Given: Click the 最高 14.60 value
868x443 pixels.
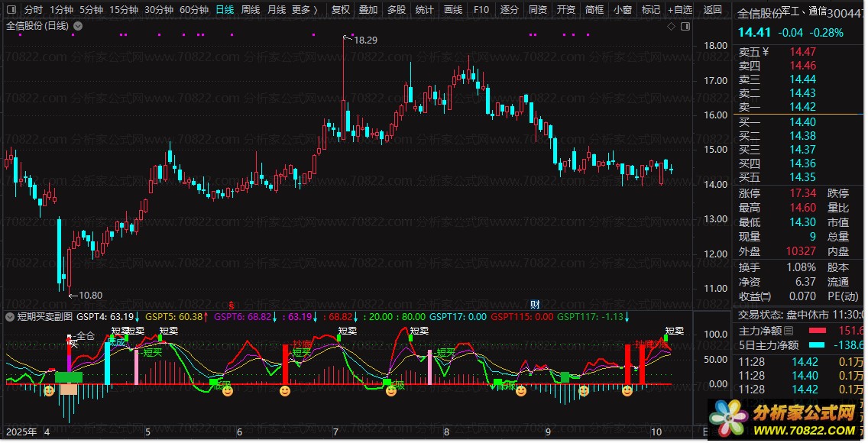Looking at the screenshot, I should tap(803, 208).
